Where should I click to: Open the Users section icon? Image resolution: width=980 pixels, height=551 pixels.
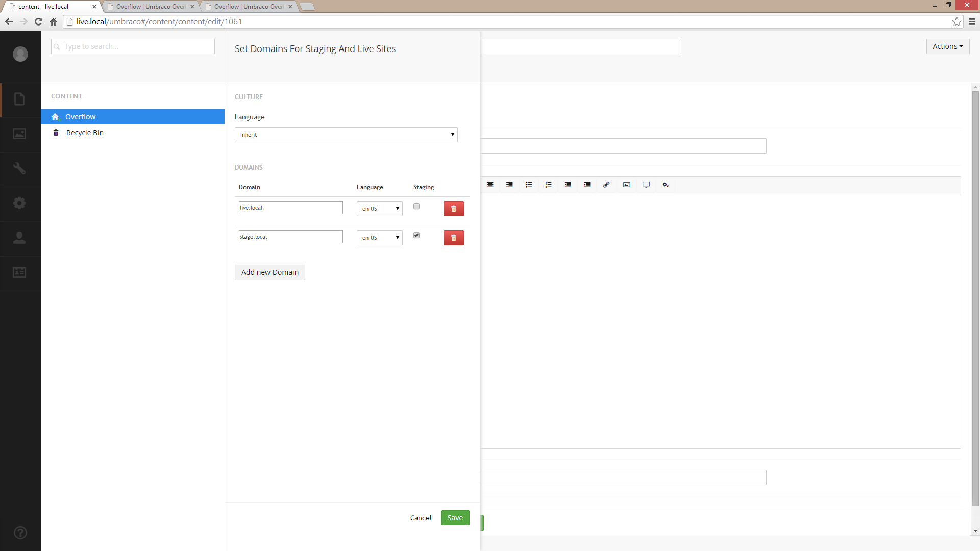[19, 238]
